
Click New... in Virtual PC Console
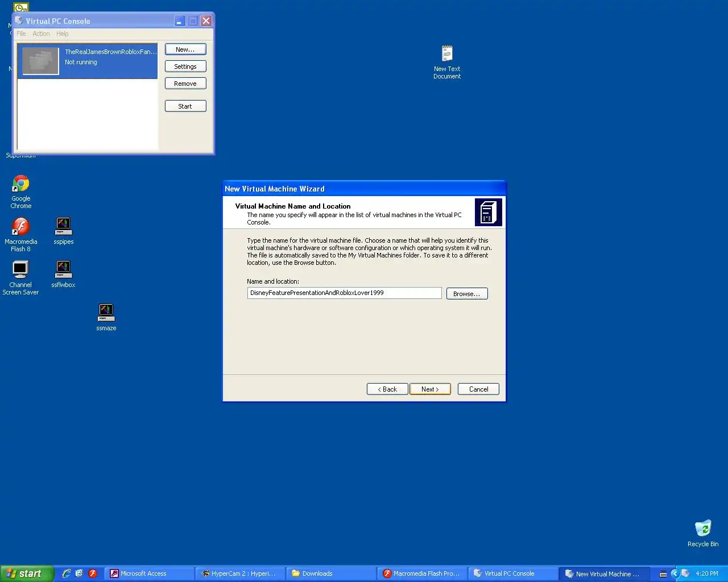tap(185, 49)
